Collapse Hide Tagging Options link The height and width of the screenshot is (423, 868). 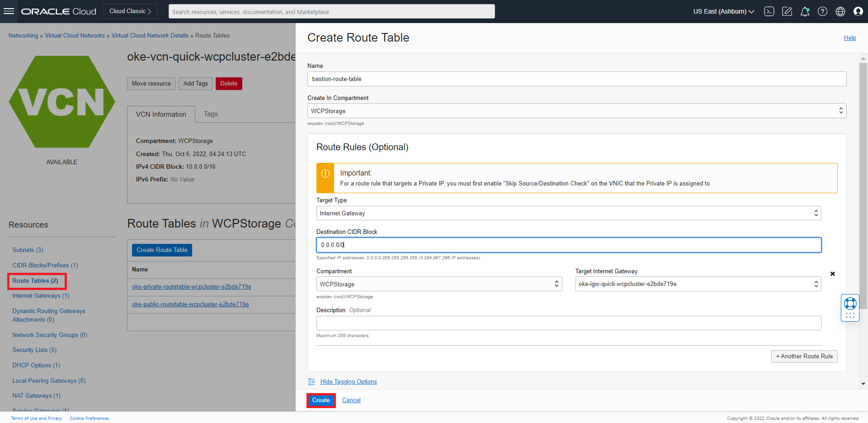click(x=349, y=382)
